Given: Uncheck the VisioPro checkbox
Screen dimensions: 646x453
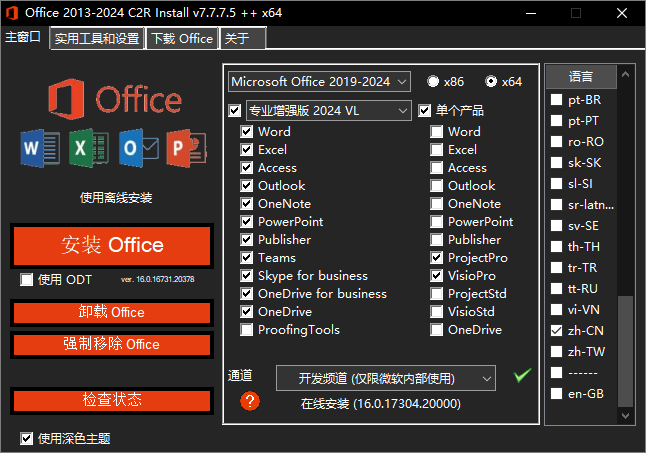Looking at the screenshot, I should [436, 276].
